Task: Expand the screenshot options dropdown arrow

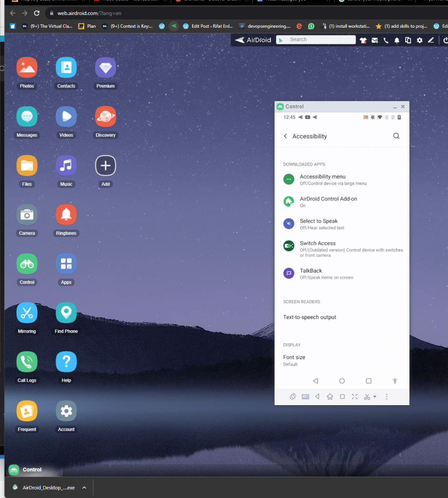Action: 375,397
